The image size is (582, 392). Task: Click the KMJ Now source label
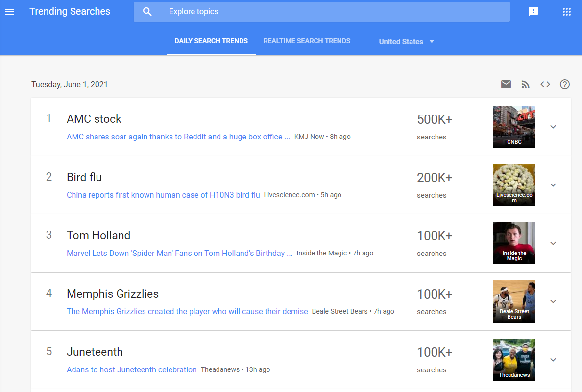309,137
